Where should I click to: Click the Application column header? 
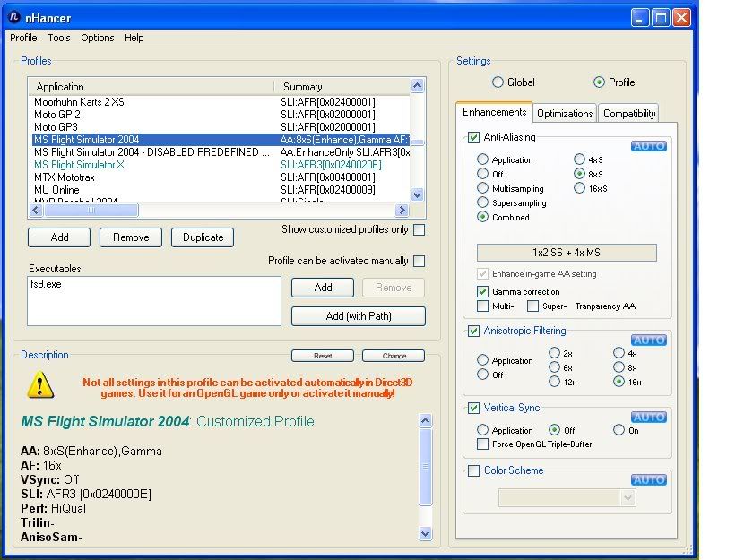[x=151, y=86]
